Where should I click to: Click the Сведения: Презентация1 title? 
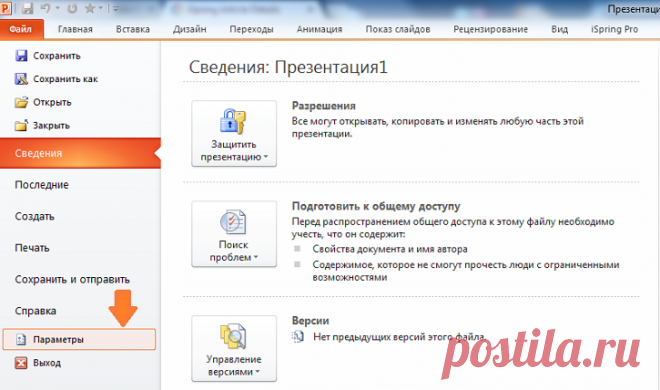[288, 67]
